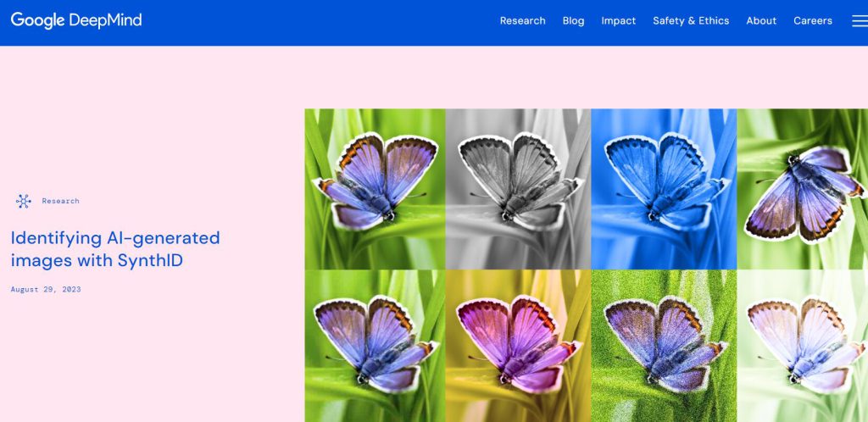Select the grainy noisy butterfly image
The height and width of the screenshot is (422, 868).
(x=664, y=345)
